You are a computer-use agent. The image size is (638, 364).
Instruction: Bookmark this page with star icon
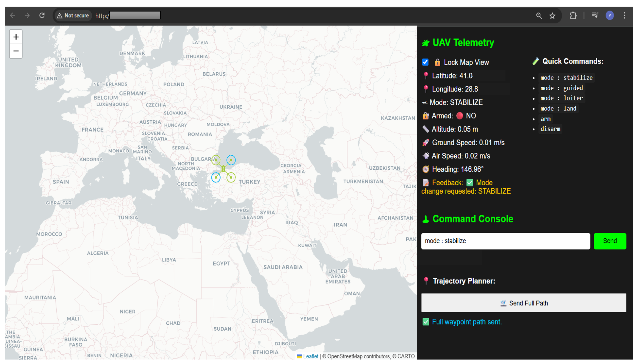click(552, 16)
